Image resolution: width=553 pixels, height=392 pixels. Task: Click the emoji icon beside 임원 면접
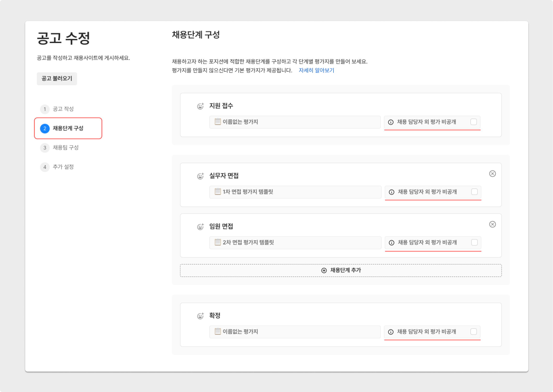point(200,227)
